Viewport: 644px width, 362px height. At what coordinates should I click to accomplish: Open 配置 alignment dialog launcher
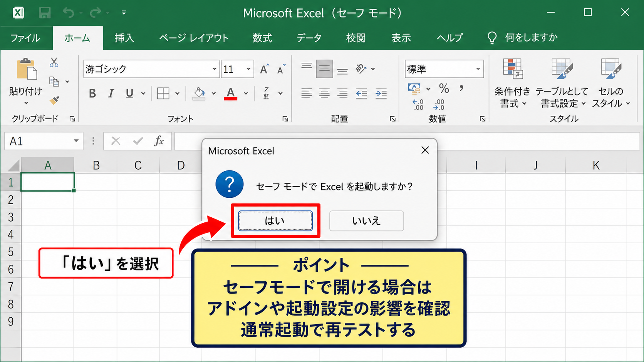click(x=392, y=119)
